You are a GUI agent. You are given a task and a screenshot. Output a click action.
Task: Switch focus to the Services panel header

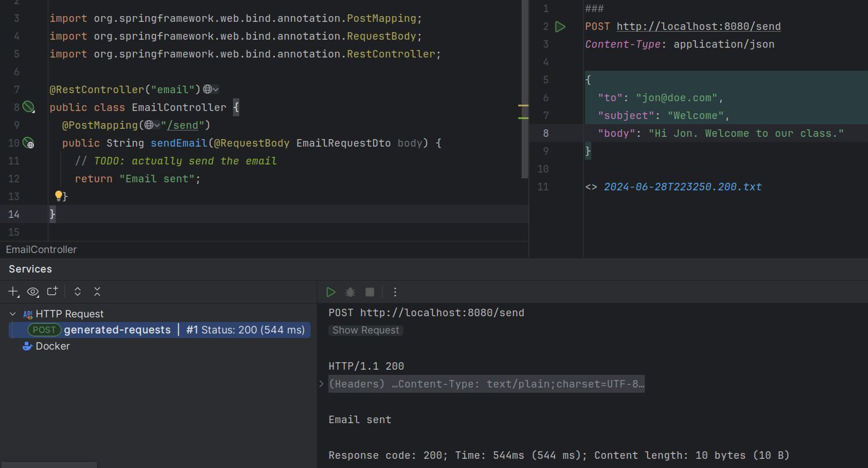coord(29,268)
